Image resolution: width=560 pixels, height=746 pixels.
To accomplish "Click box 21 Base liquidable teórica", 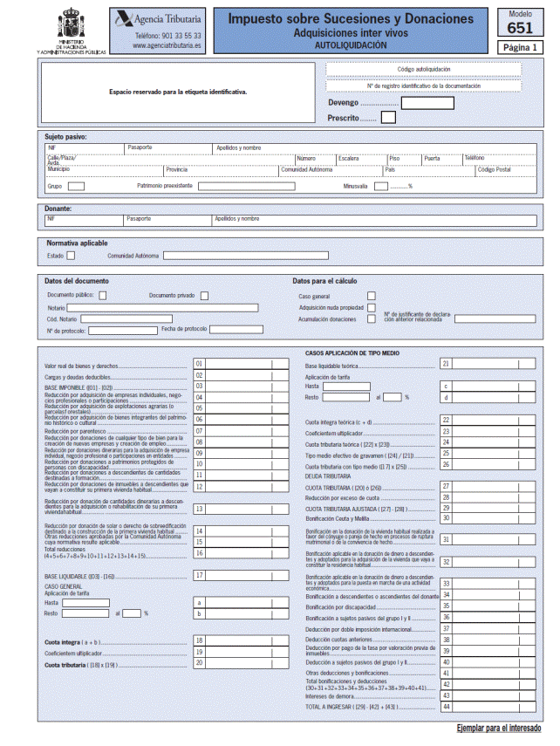I will [494, 364].
